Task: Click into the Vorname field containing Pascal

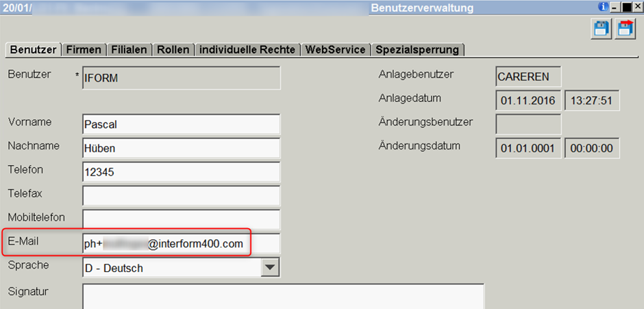Action: coord(181,125)
